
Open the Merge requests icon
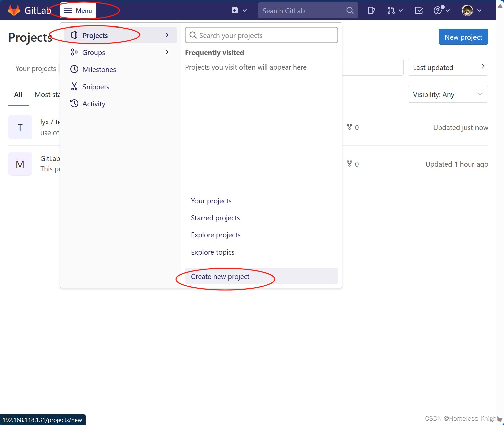[391, 10]
